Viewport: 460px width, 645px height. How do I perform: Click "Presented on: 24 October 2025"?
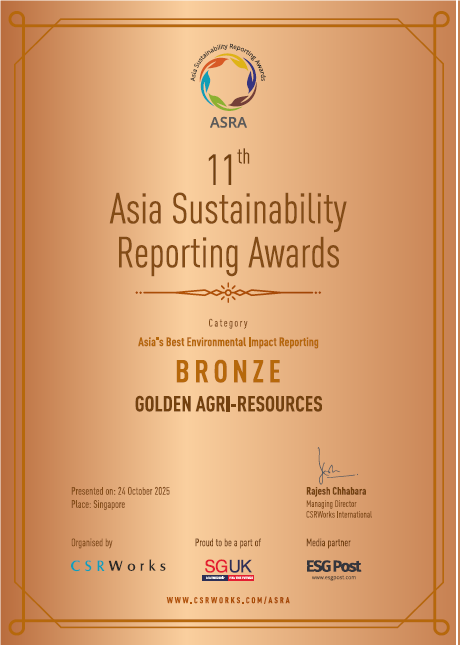point(121,491)
